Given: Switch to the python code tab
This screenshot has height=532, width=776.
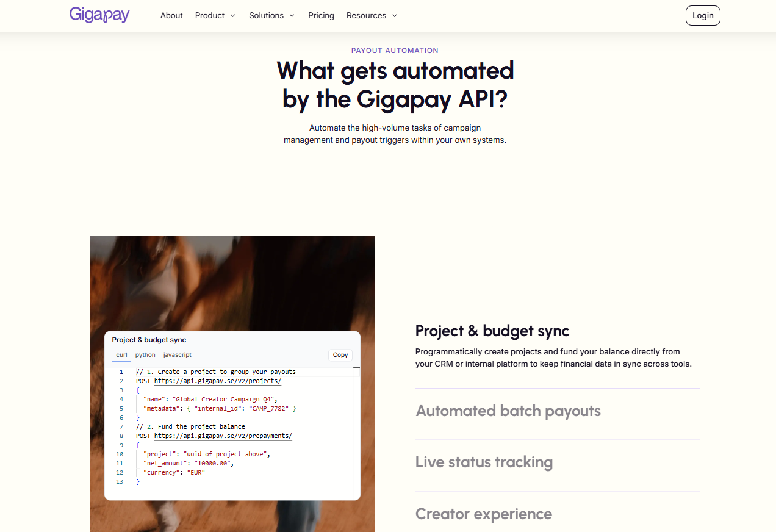Looking at the screenshot, I should (145, 355).
